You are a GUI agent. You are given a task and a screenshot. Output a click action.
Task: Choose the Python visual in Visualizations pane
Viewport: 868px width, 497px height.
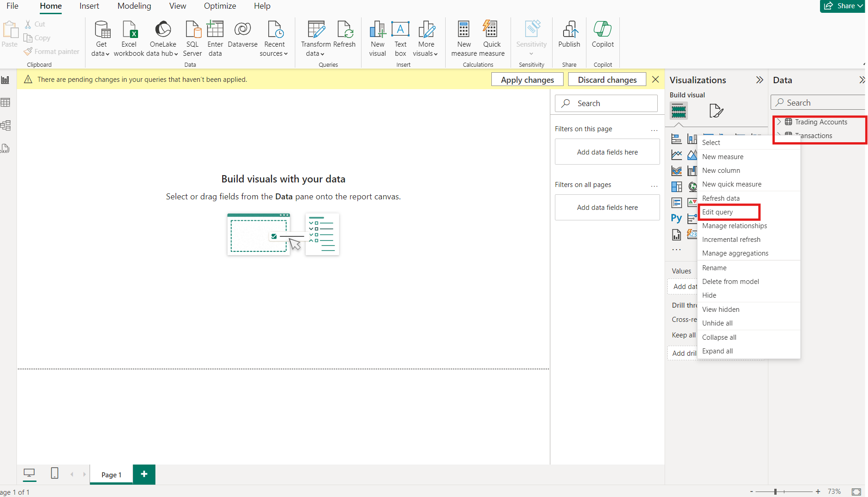click(x=676, y=218)
